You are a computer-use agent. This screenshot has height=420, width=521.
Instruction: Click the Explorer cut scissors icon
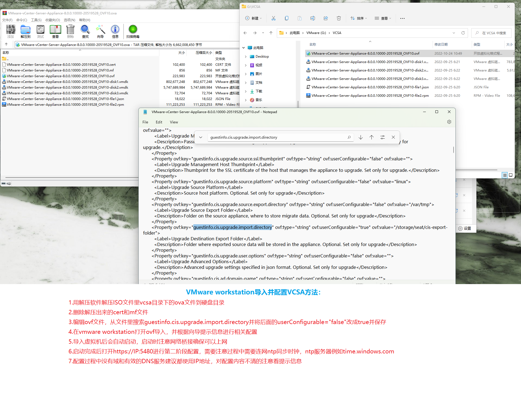tap(273, 18)
